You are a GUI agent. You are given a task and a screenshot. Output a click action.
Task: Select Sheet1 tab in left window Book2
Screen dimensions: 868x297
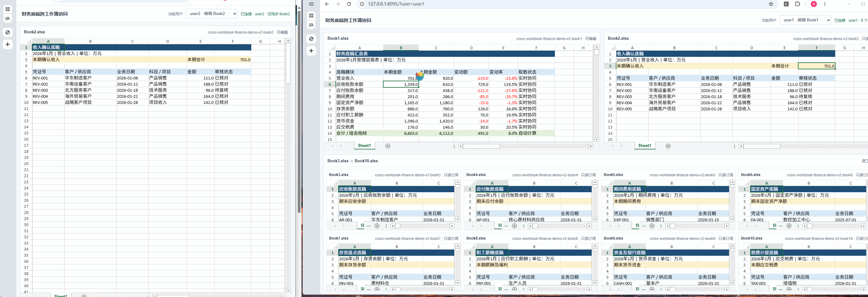point(61,295)
